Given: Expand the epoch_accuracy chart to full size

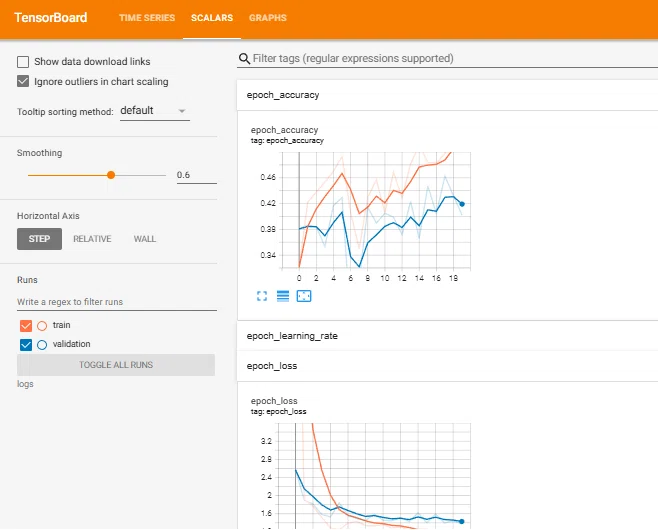Looking at the screenshot, I should tap(262, 296).
